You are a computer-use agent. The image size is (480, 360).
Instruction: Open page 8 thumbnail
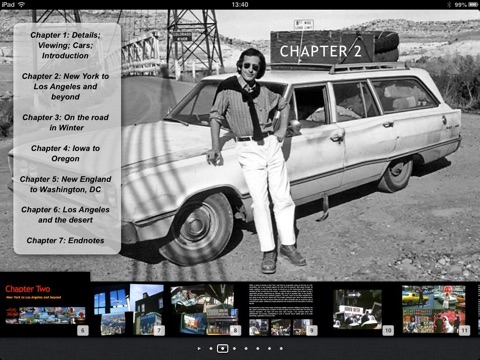coord(205,309)
